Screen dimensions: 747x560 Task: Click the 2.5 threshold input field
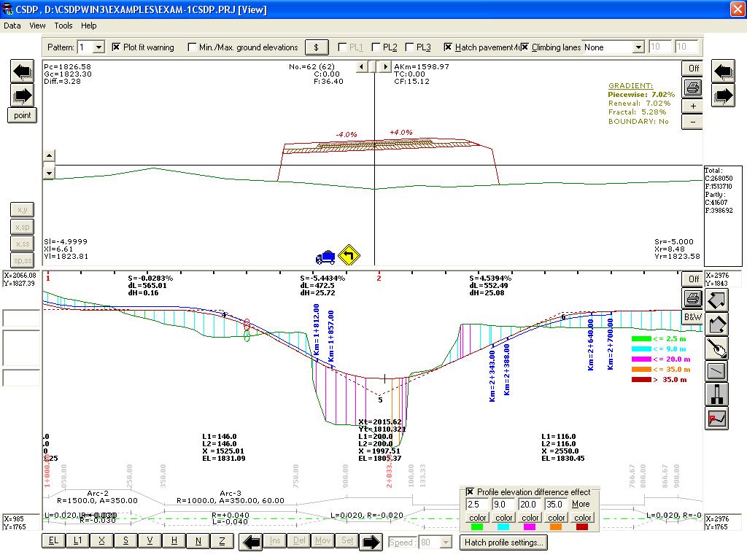[x=477, y=505]
